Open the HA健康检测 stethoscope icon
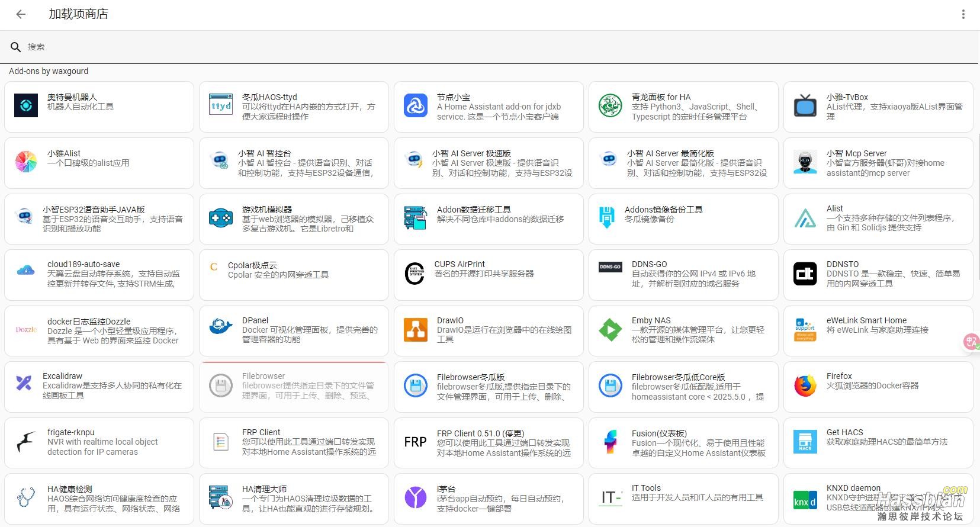980x527 pixels. (26, 498)
